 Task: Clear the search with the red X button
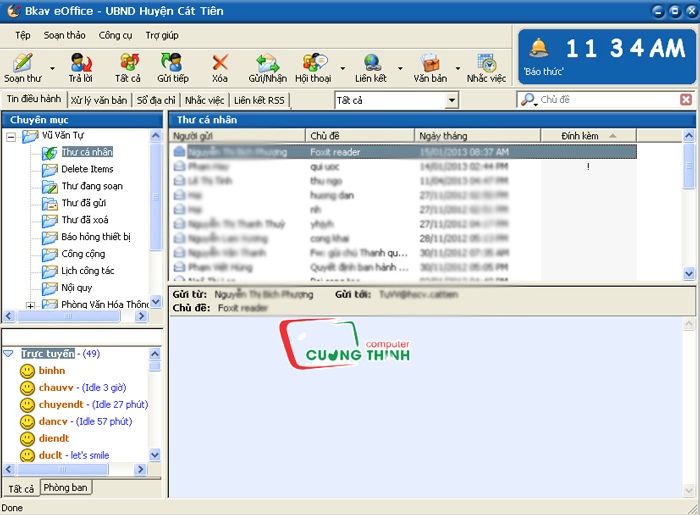coord(686,100)
